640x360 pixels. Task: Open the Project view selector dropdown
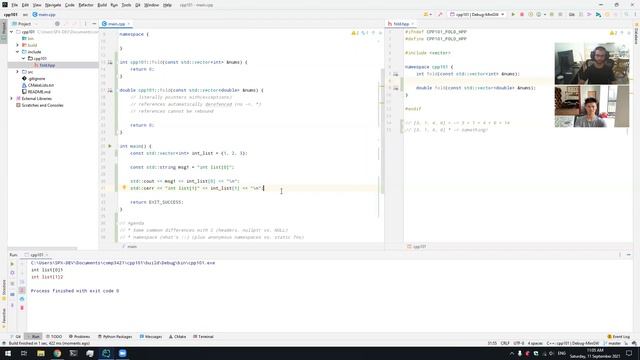pos(24,24)
